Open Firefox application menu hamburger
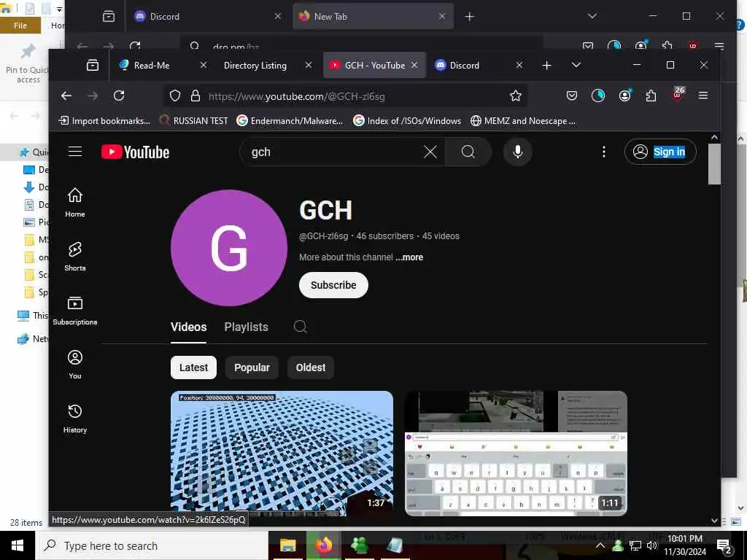This screenshot has height=560, width=747. (x=703, y=96)
